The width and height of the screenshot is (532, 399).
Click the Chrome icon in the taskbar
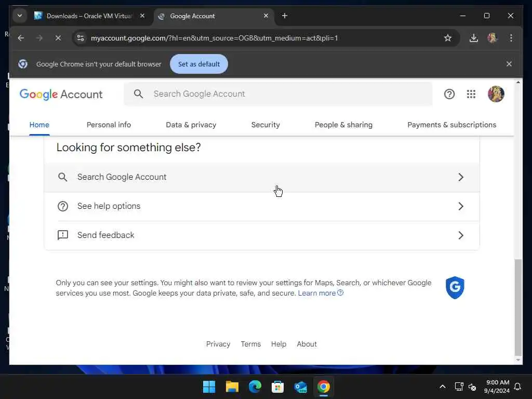click(323, 387)
